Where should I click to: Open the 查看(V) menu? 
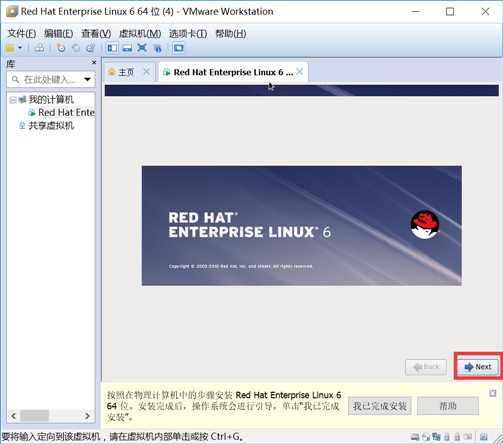point(96,33)
